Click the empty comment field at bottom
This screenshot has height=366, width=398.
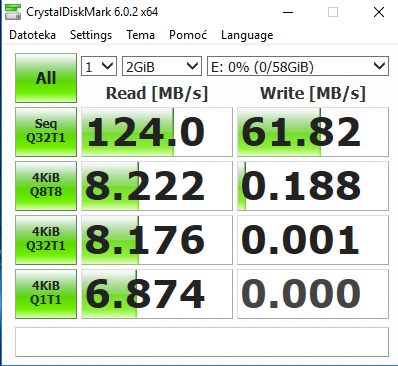click(202, 342)
